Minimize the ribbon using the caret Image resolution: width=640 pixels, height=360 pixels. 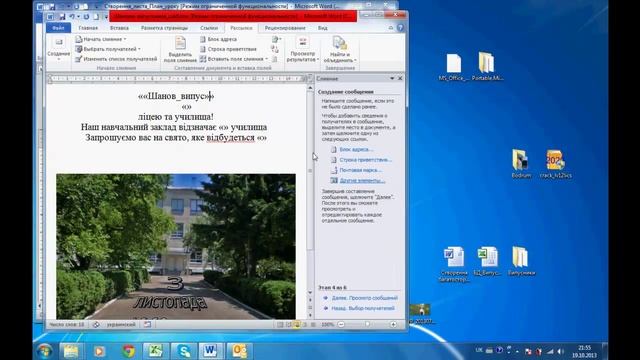[391, 28]
